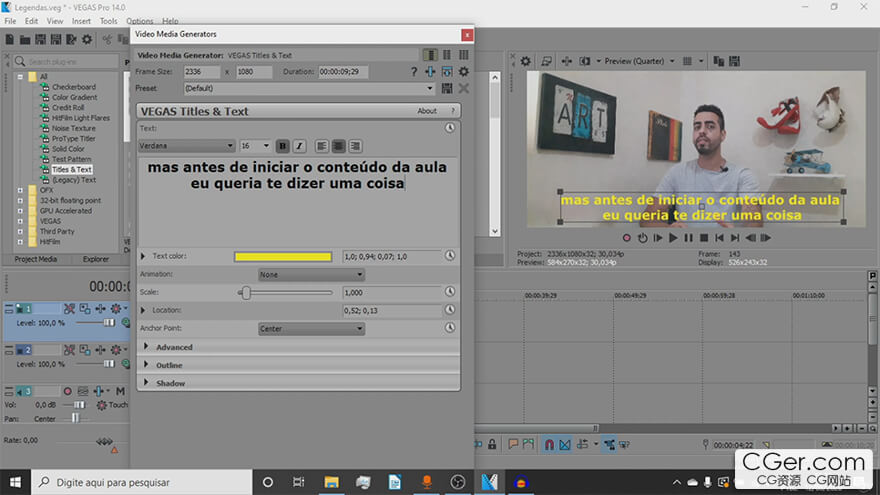Save the preset using disk icon

pos(447,88)
